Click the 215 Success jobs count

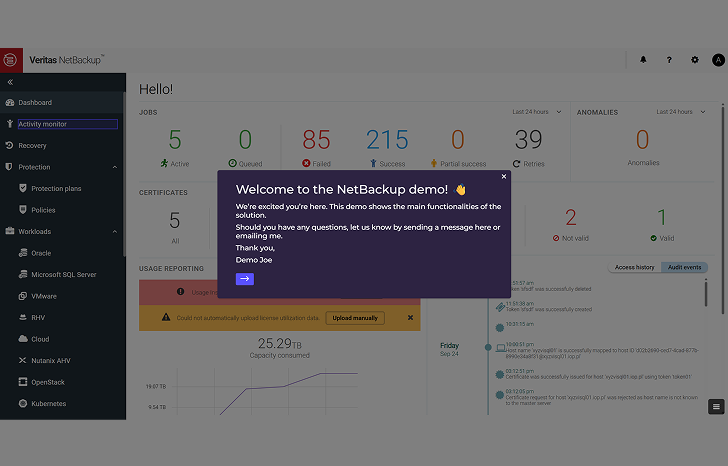pyautogui.click(x=387, y=139)
